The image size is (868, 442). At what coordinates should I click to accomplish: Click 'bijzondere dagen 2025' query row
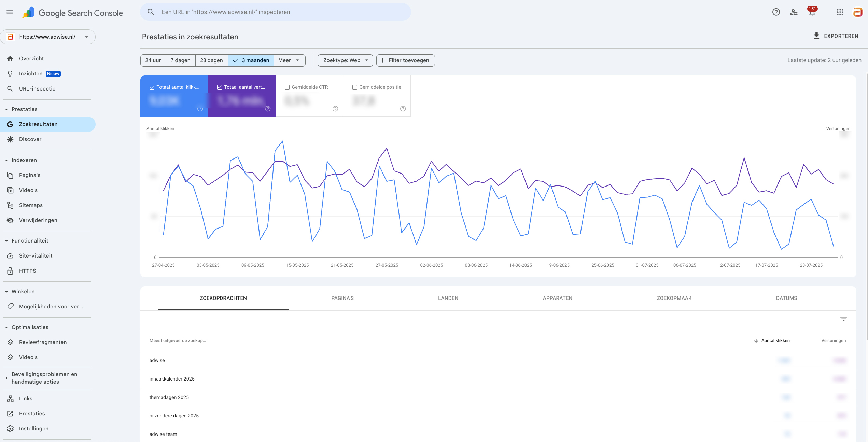(498, 416)
